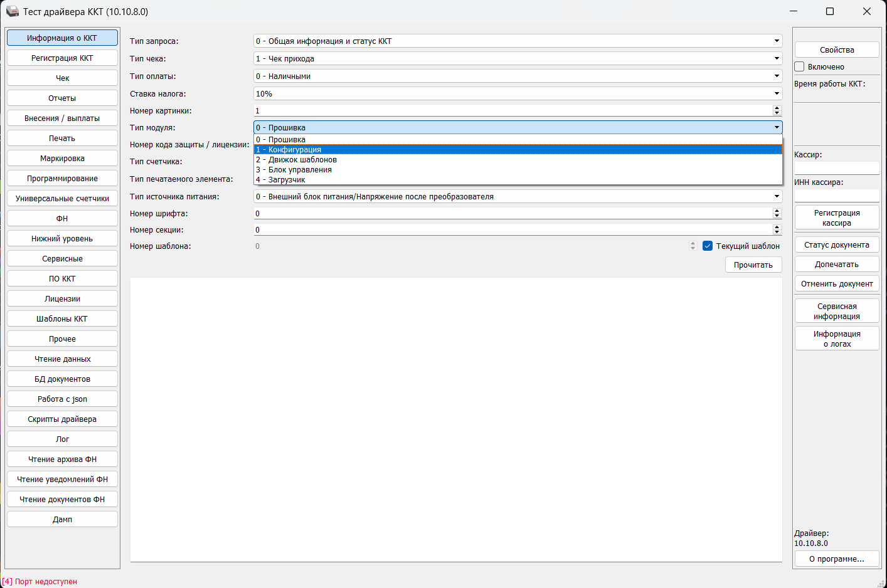Toggle the Включено checkbox

pyautogui.click(x=799, y=66)
